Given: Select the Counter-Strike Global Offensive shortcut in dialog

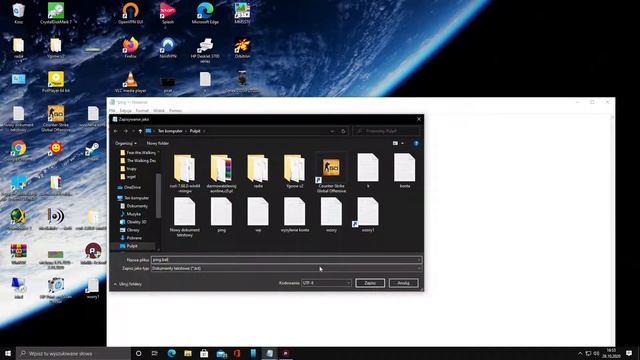Looking at the screenshot, I should 331,173.
